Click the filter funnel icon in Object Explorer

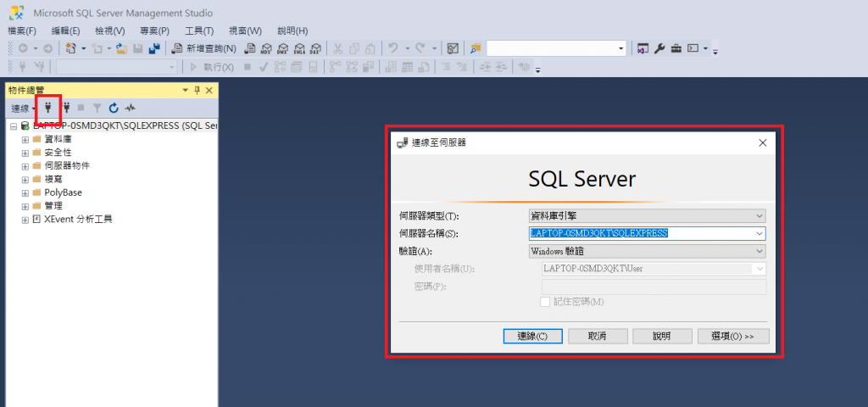point(97,108)
